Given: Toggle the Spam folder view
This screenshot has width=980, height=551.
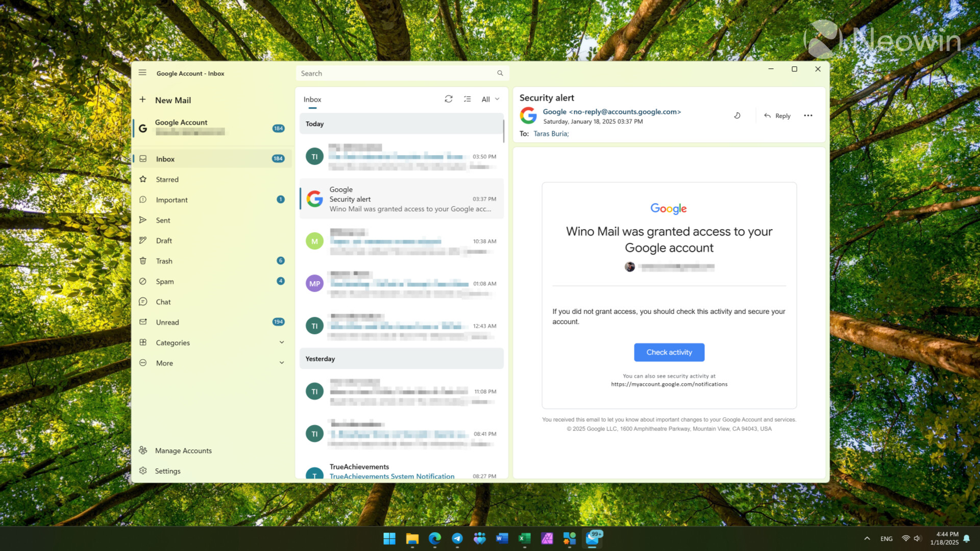Looking at the screenshot, I should click(164, 281).
